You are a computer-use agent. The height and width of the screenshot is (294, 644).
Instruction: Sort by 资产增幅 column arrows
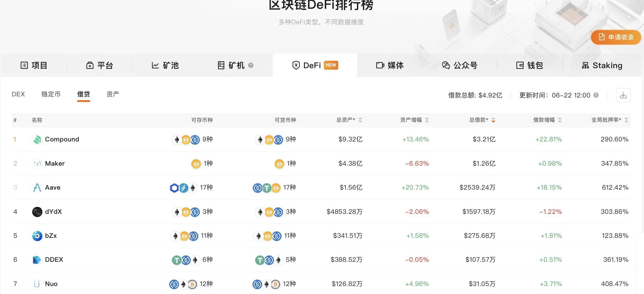point(427,120)
